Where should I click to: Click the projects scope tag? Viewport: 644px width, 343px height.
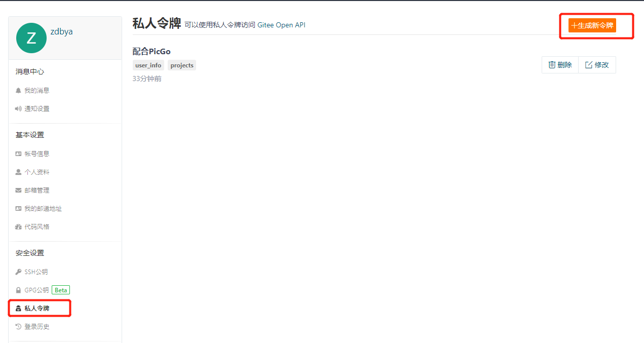(182, 65)
